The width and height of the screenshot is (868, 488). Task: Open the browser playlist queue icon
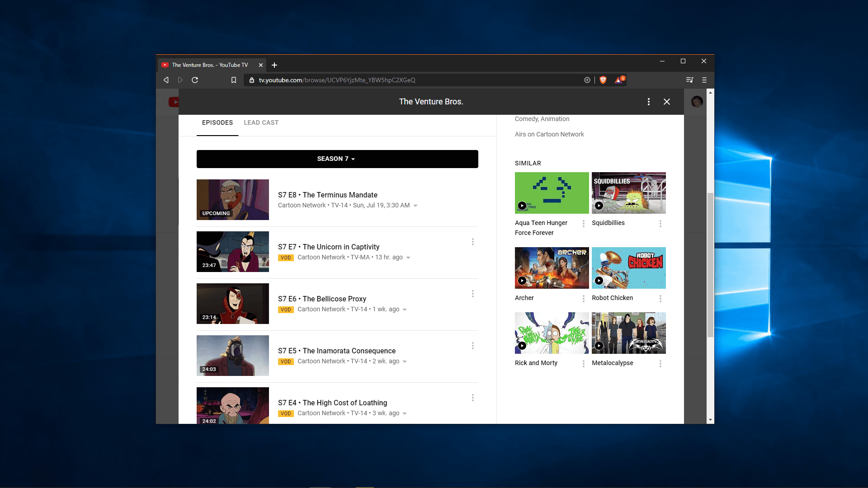689,80
